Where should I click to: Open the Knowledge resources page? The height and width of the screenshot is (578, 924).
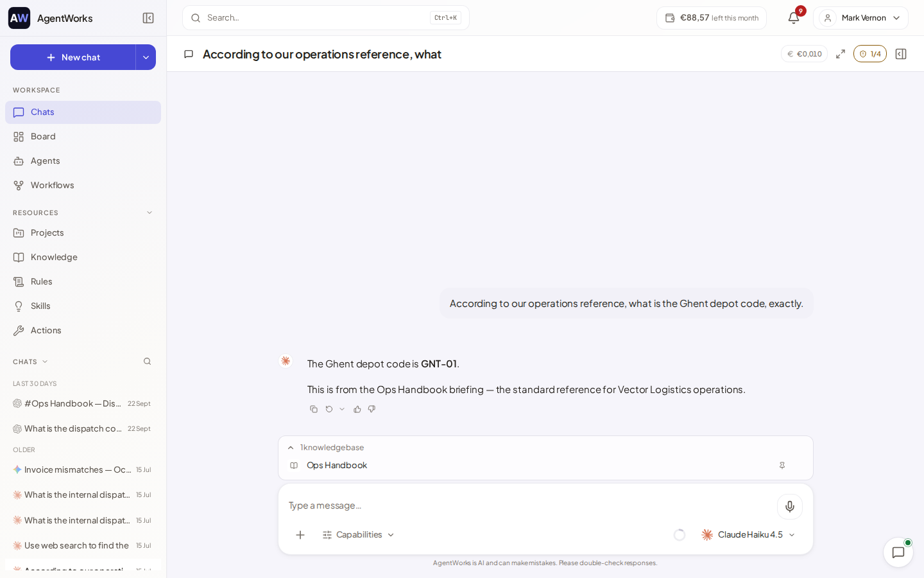tap(83, 258)
